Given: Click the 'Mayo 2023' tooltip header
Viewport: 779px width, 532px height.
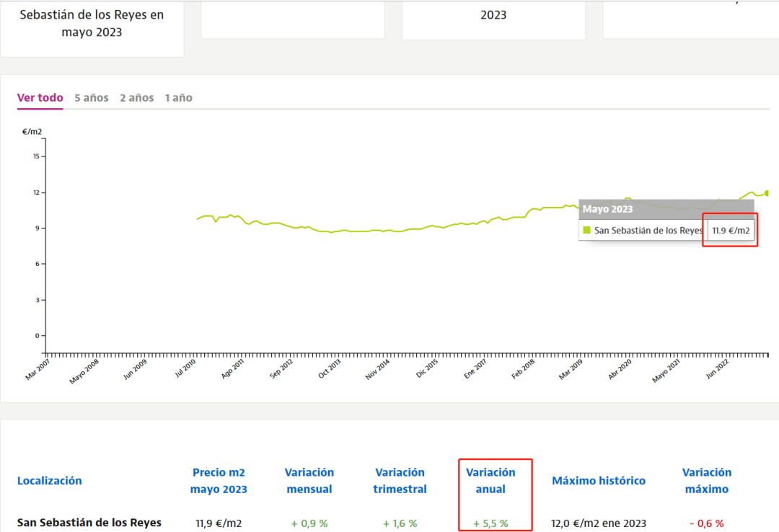Looking at the screenshot, I should tap(607, 209).
